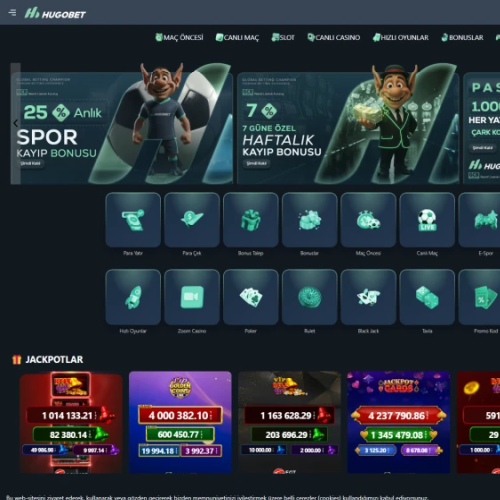This screenshot has width=500, height=500.
Task: Open the Zoom Casino camera tile
Action: (x=192, y=297)
